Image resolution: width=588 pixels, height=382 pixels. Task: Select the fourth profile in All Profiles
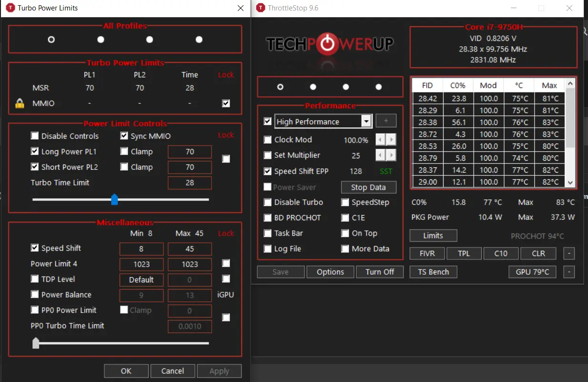click(199, 40)
